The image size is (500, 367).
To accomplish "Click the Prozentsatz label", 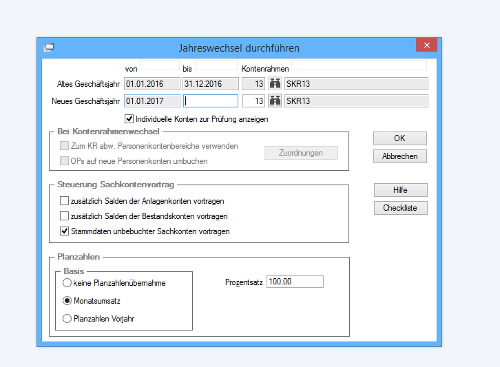I will click(244, 282).
